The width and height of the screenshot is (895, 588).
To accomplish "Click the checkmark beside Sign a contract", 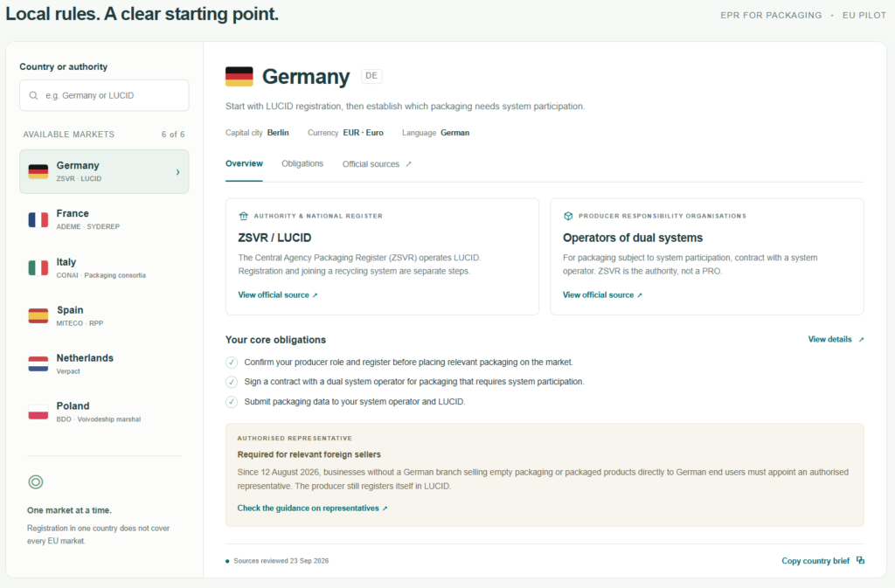I will pos(231,382).
